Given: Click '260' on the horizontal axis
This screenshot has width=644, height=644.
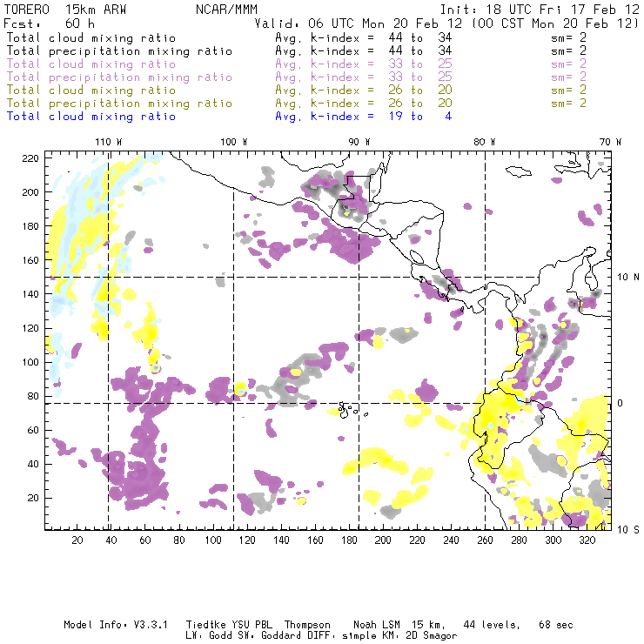Looking at the screenshot, I should coord(485,540).
